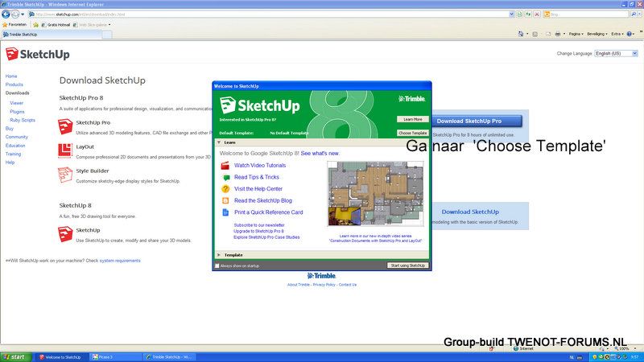The height and width of the screenshot is (362, 644).
Task: Open the Favorieten star button
Action: [14, 25]
